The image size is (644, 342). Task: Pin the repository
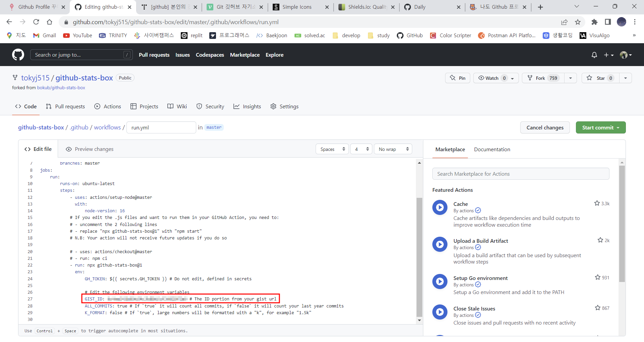coord(458,78)
